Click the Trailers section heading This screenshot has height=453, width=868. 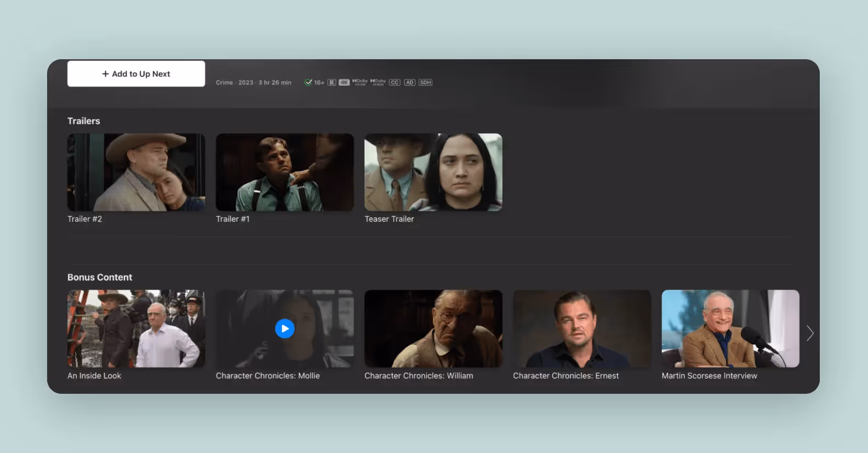tap(84, 121)
